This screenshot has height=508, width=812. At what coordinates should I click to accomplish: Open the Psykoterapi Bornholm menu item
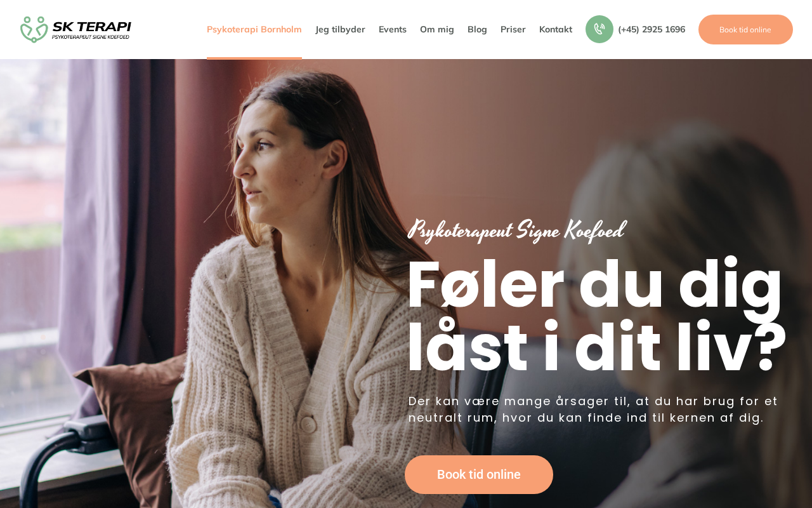click(x=254, y=29)
